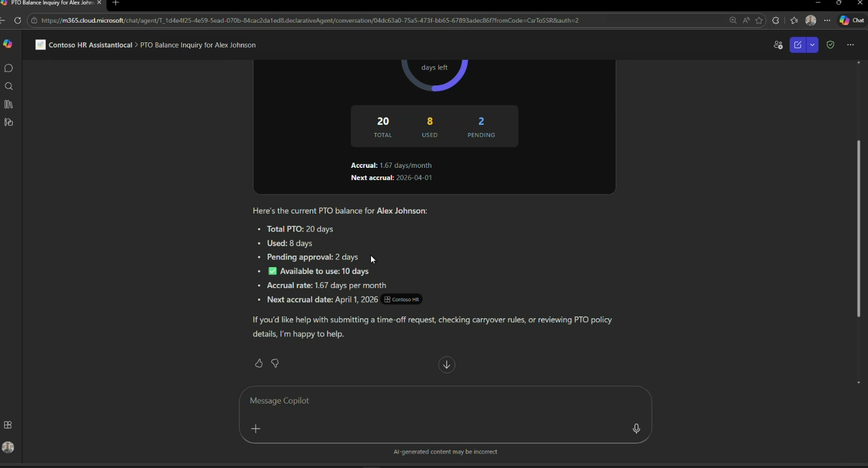Click the Contoso HR citation chip

click(402, 300)
